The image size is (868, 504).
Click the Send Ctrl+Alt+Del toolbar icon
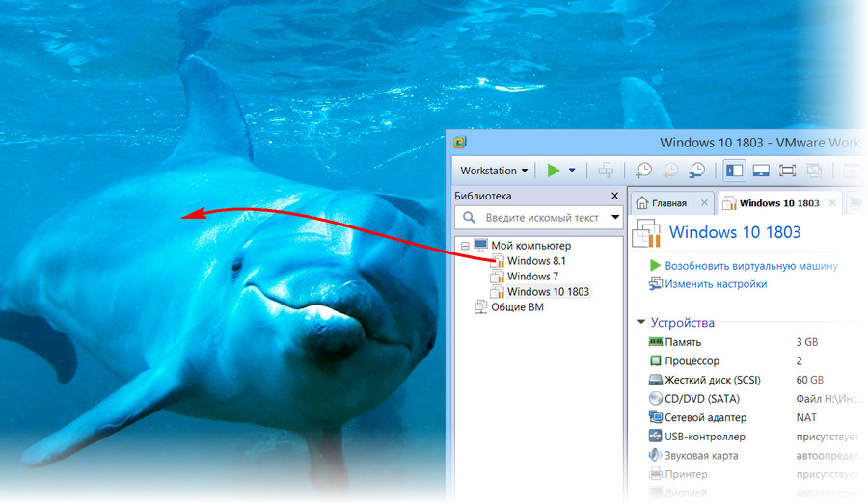tap(607, 171)
